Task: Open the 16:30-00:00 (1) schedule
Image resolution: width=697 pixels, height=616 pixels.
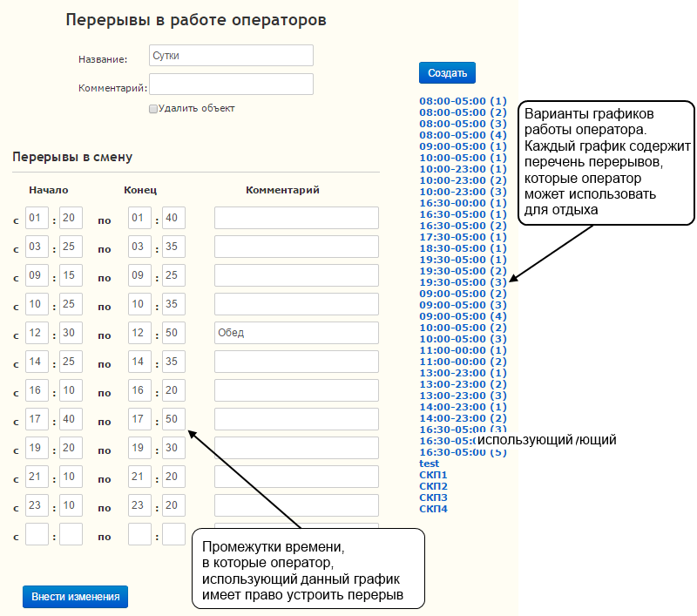Action: pos(464,203)
